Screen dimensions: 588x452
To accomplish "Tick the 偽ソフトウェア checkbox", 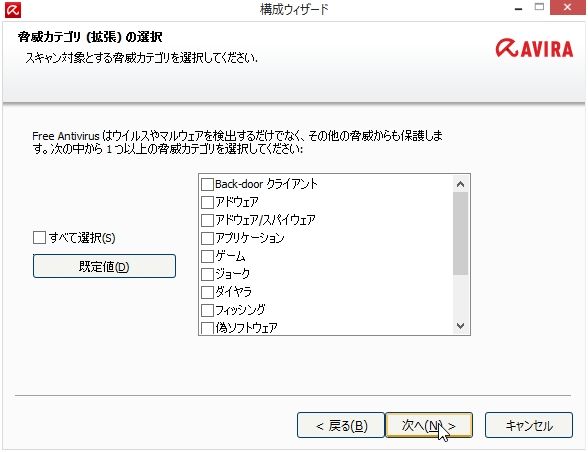I will [x=207, y=328].
